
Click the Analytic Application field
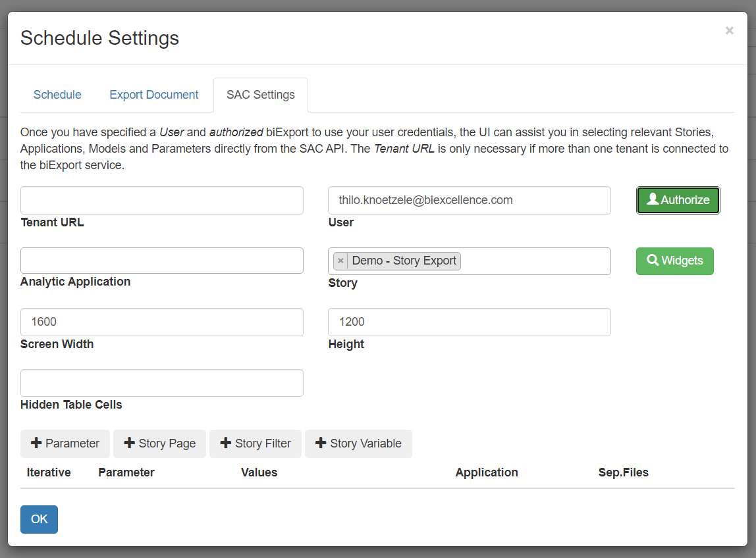click(162, 261)
